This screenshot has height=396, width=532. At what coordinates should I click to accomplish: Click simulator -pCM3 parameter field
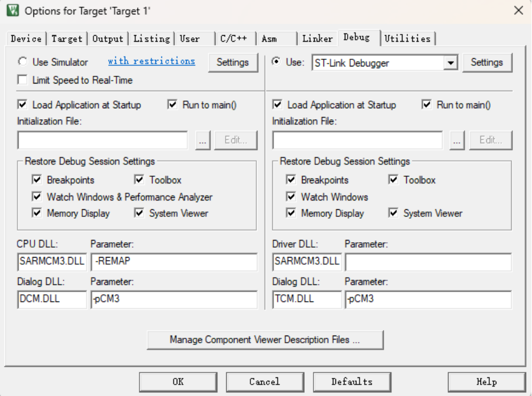[174, 299]
